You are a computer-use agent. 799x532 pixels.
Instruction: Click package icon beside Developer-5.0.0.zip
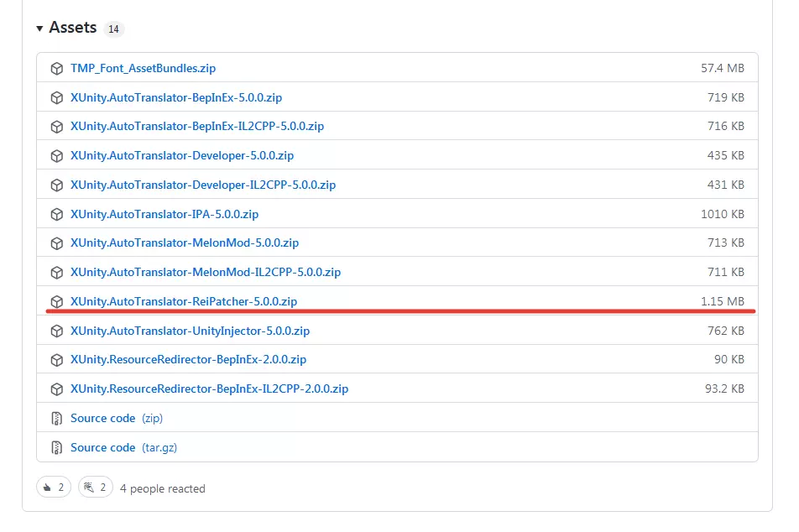coord(56,156)
